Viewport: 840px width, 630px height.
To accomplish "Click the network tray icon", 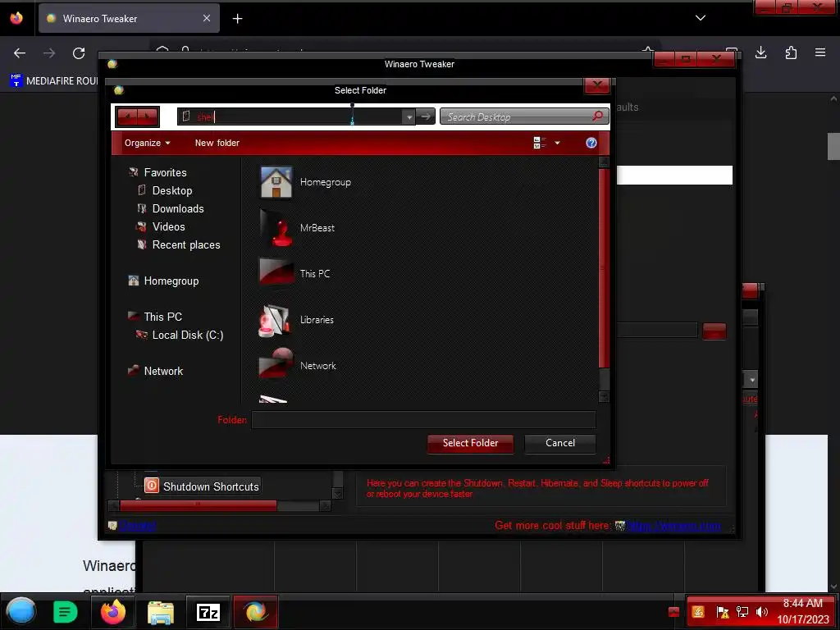I will point(742,612).
